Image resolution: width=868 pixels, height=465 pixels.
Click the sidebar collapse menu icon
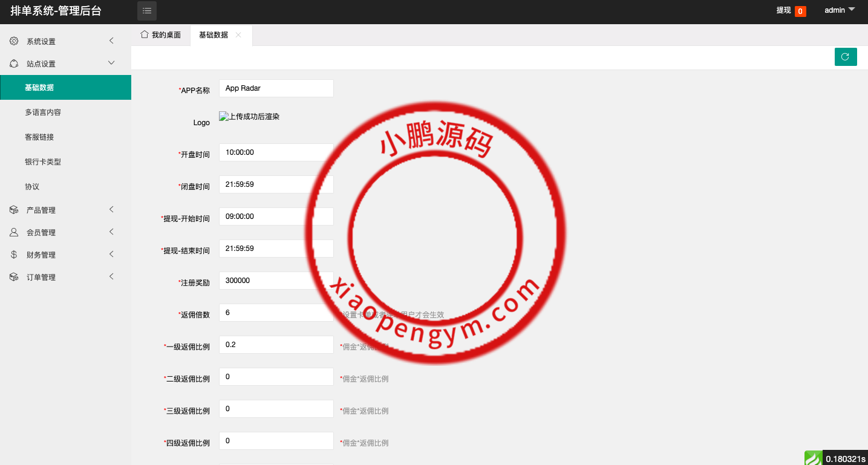point(147,11)
